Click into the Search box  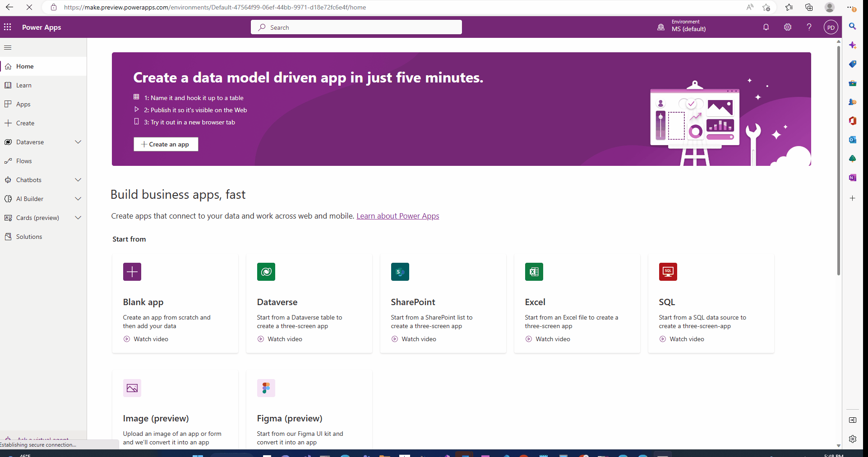(356, 27)
